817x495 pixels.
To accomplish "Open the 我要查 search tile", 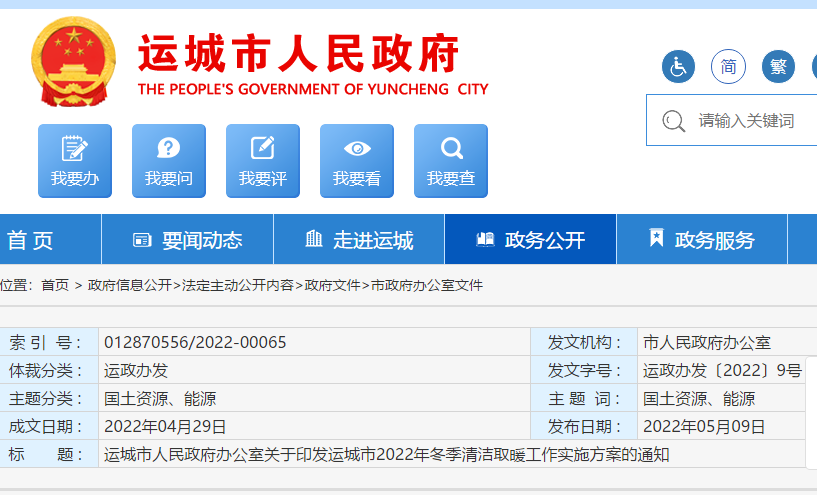I will pyautogui.click(x=451, y=161).
